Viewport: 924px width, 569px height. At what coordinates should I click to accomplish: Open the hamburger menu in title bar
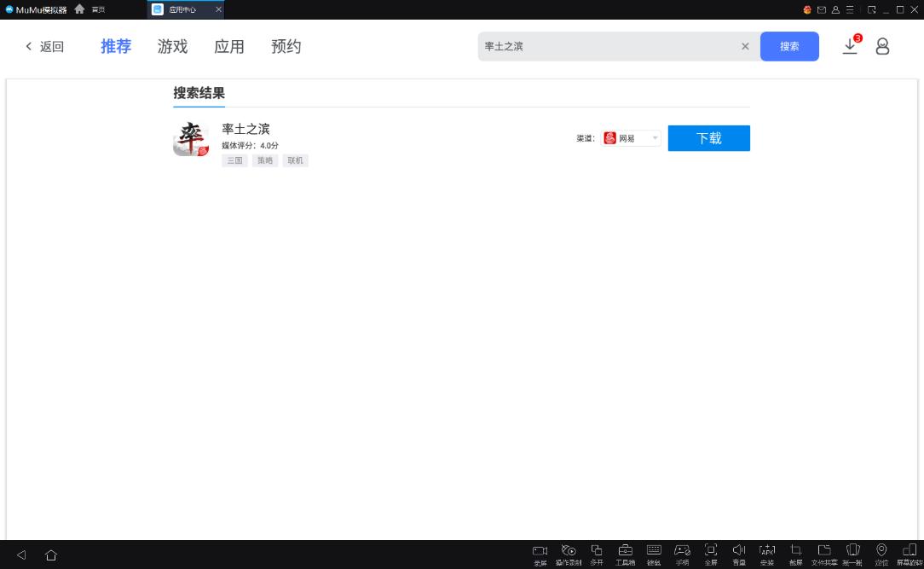[851, 9]
